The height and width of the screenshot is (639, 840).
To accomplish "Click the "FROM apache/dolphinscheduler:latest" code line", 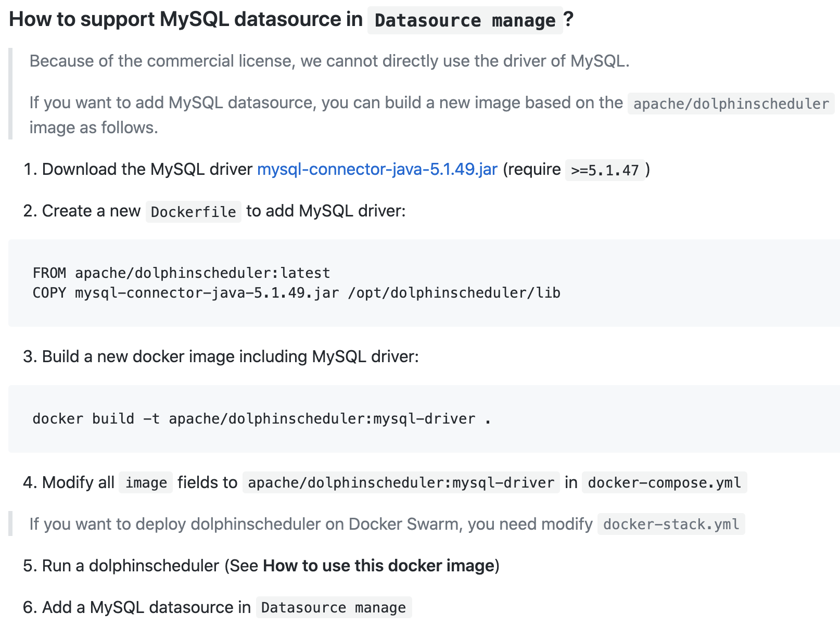I will [x=181, y=273].
